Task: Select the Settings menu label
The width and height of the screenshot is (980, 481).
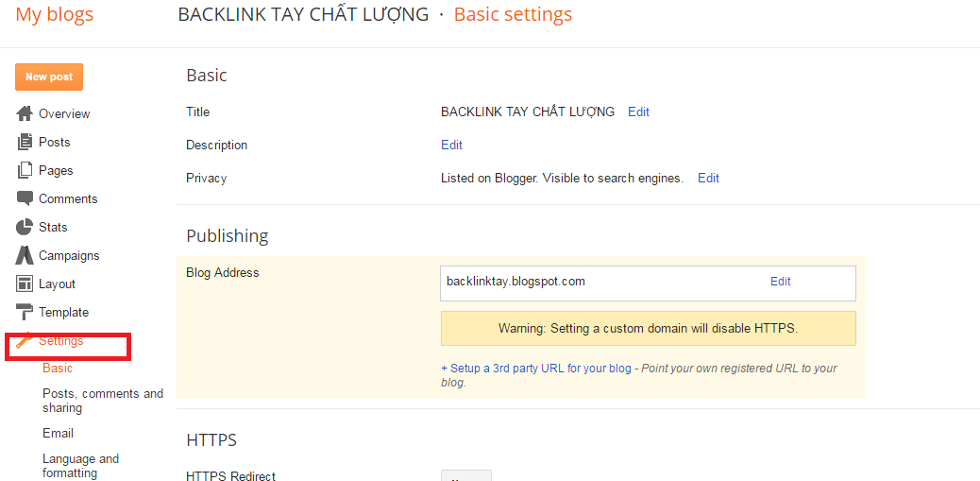Action: [x=60, y=341]
